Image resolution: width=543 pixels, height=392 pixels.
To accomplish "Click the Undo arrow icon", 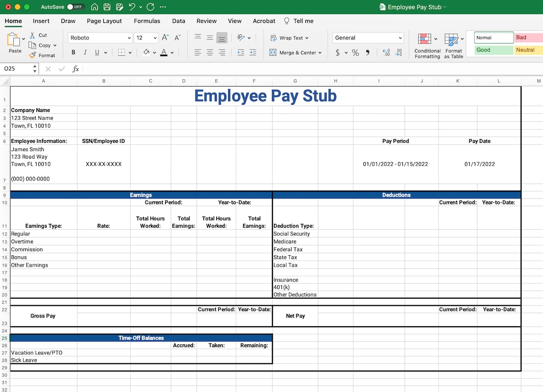I will 132,7.
